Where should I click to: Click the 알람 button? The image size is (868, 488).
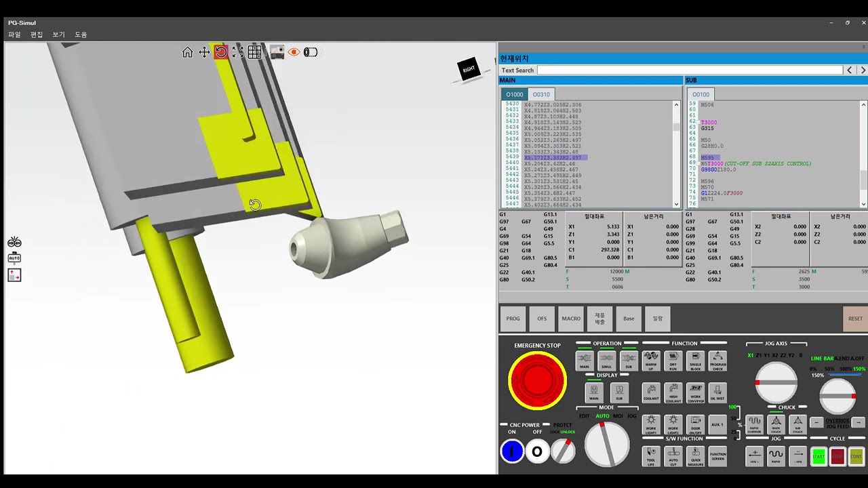tap(658, 319)
